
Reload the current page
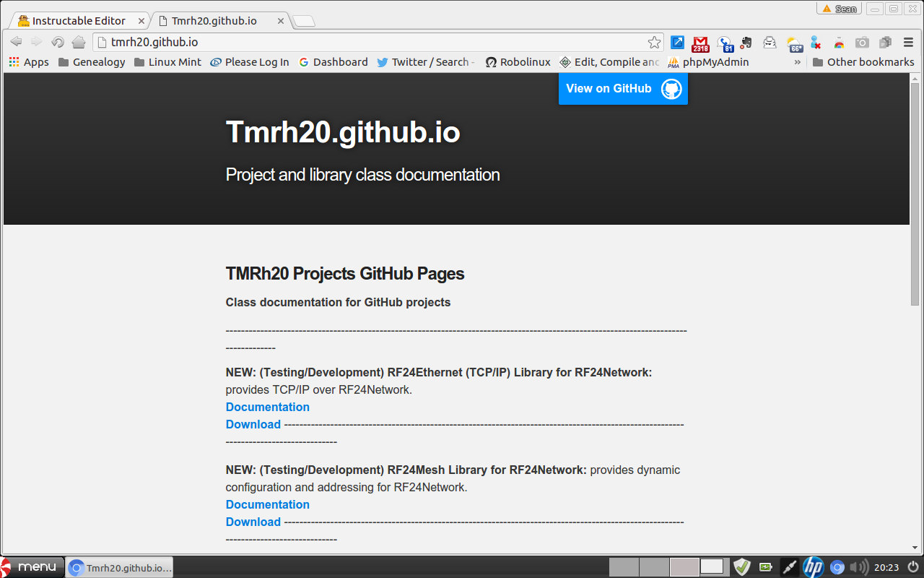tap(58, 42)
